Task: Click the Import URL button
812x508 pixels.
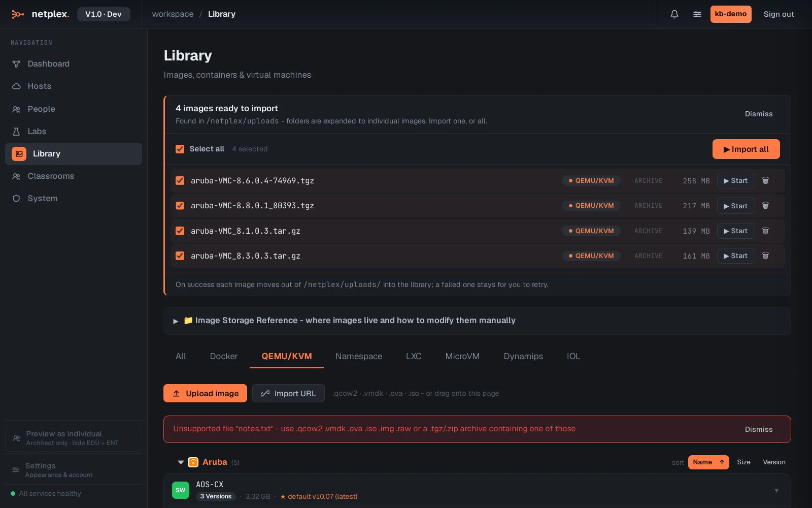Action: point(288,394)
